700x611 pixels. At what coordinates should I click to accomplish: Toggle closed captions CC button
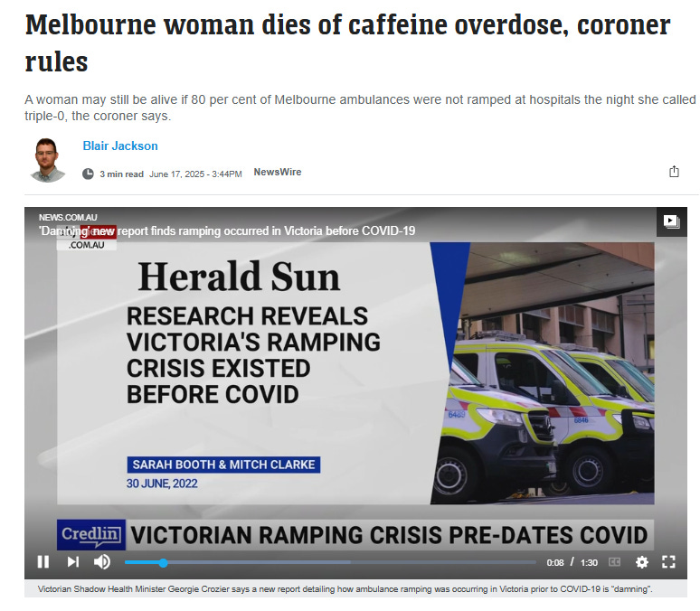click(x=615, y=562)
